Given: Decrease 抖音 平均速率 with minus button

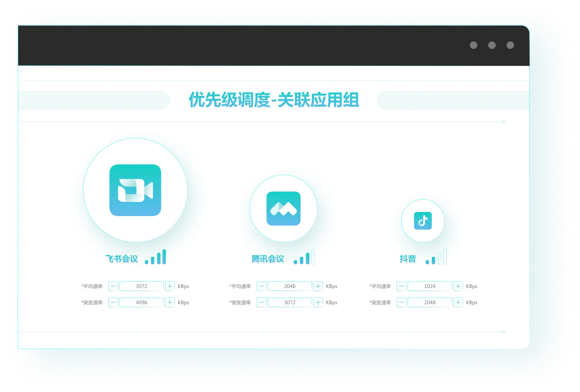Looking at the screenshot, I should pos(402,286).
